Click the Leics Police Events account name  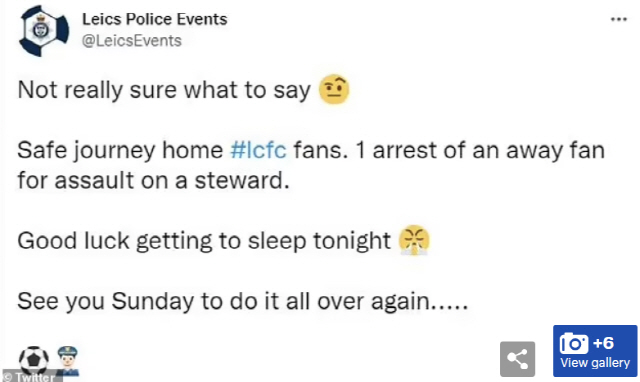pyautogui.click(x=155, y=19)
